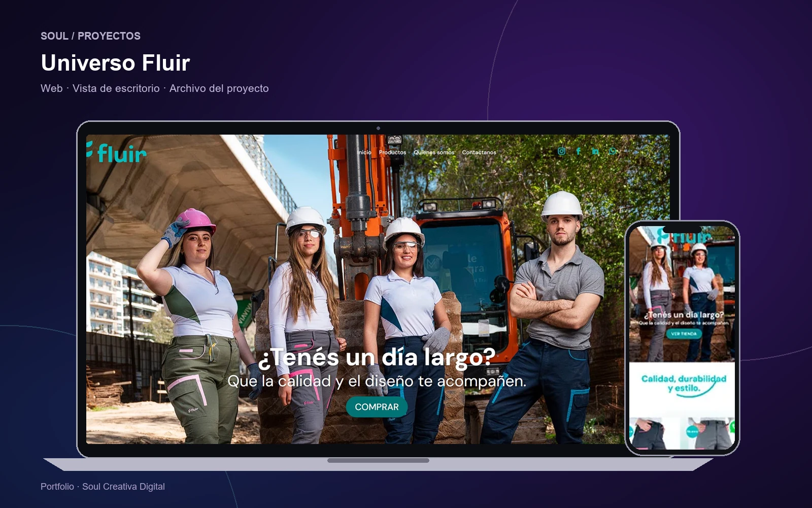The width and height of the screenshot is (812, 508).
Task: Click "Que la calidad y el diseño te acompañen."
Action: (x=377, y=381)
